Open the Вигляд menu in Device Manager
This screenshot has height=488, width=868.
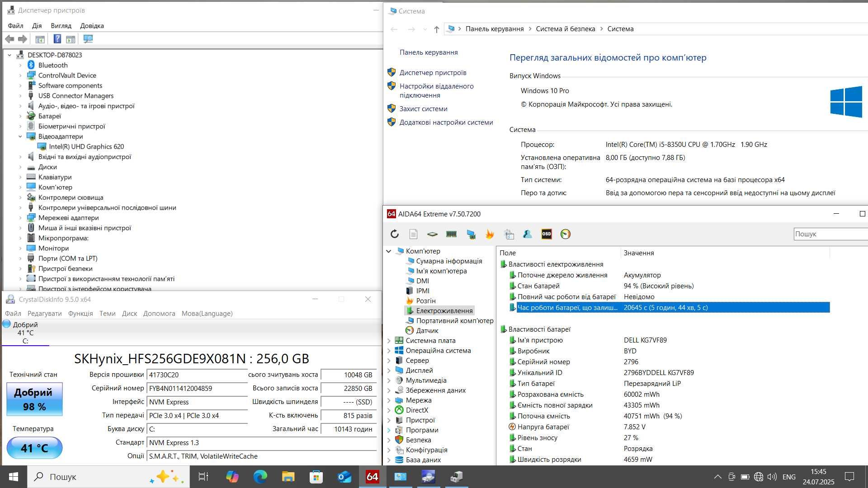tap(61, 26)
